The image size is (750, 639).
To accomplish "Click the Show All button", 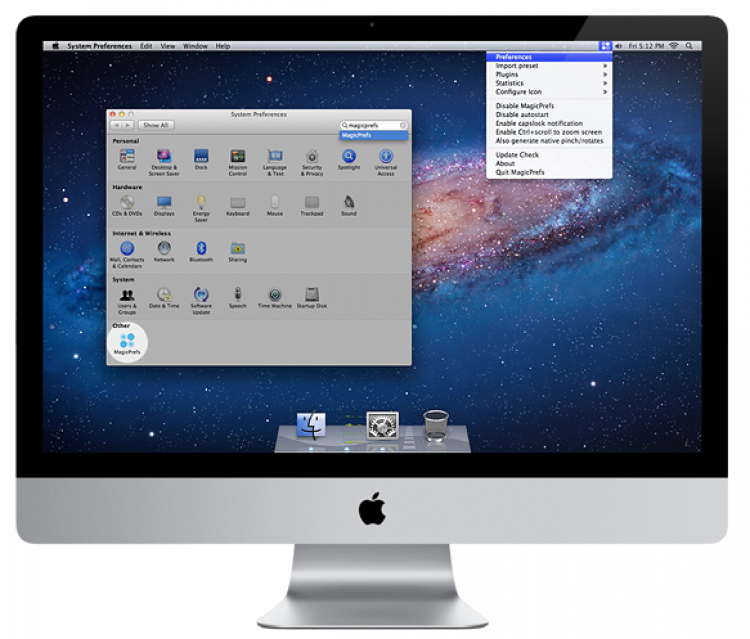I will (x=156, y=125).
